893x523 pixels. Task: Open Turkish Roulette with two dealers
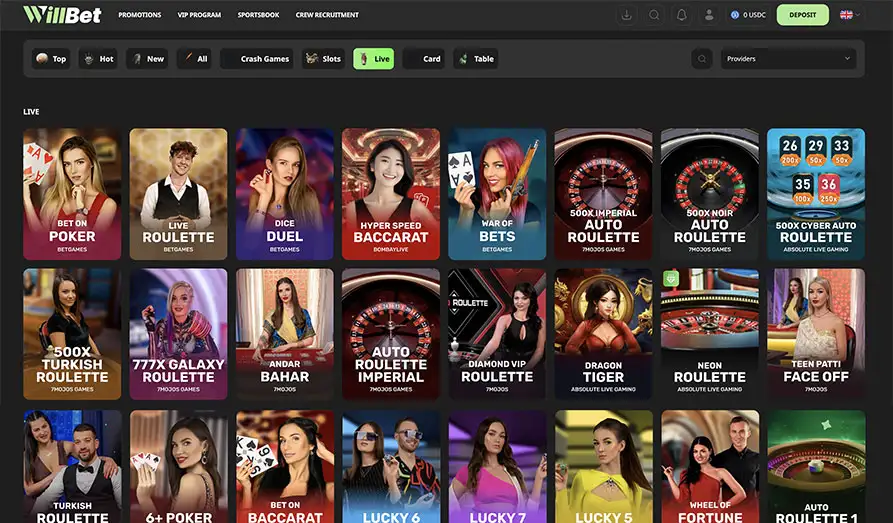(72, 467)
